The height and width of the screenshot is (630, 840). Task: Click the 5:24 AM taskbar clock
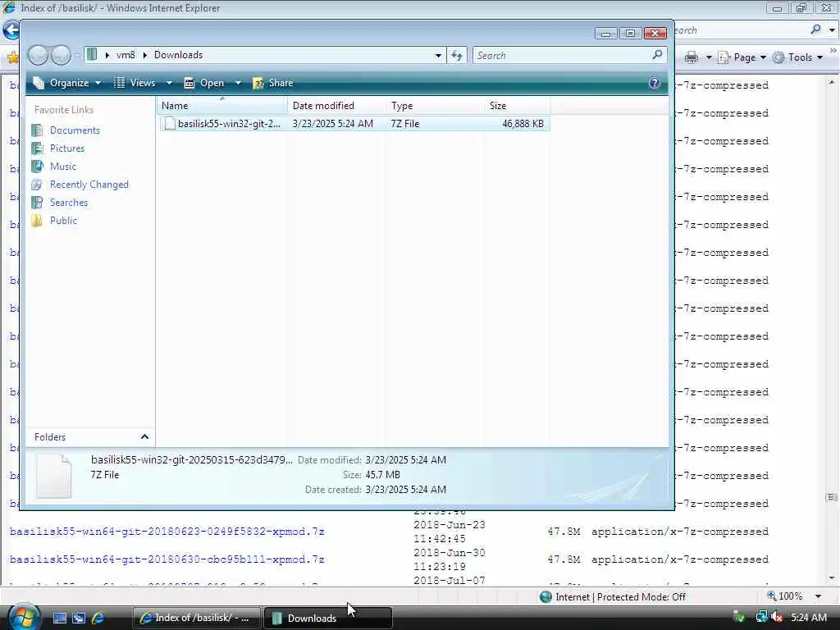click(809, 618)
